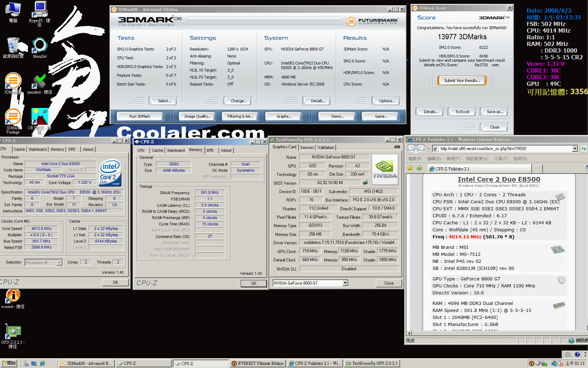Click the Add to Favorites star-plus icon

click(420, 168)
